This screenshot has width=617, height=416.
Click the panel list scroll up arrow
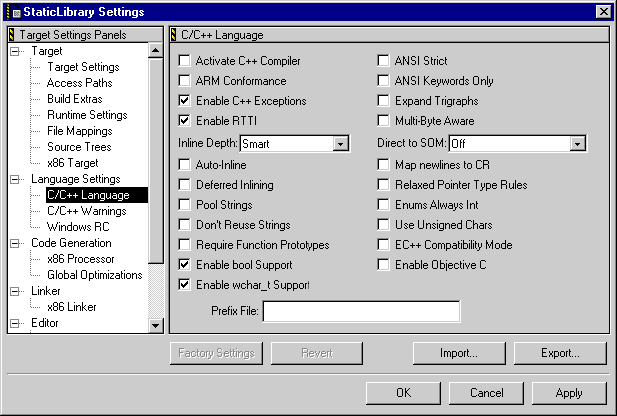pyautogui.click(x=155, y=50)
